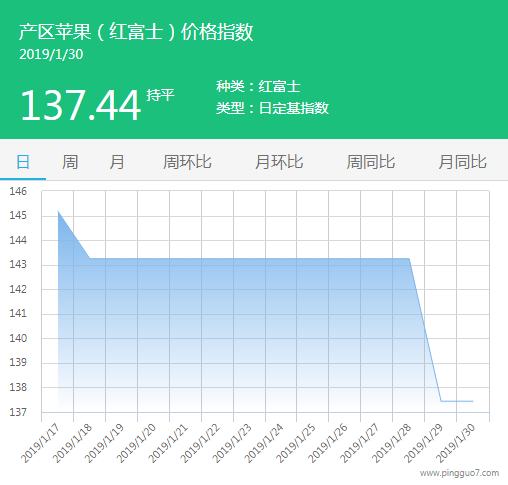Open the 月 monthly tab

pos(117,162)
